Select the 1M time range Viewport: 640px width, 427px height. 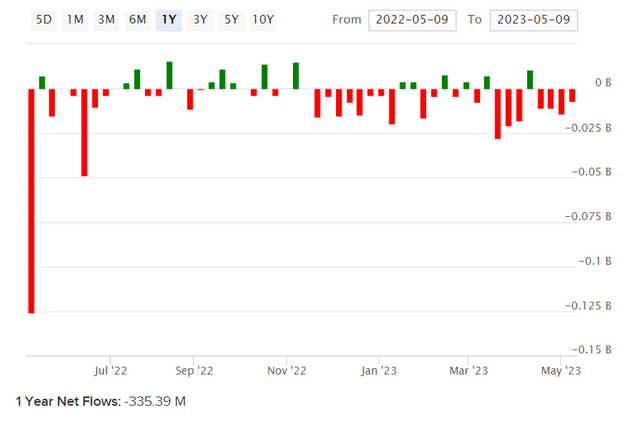(75, 20)
